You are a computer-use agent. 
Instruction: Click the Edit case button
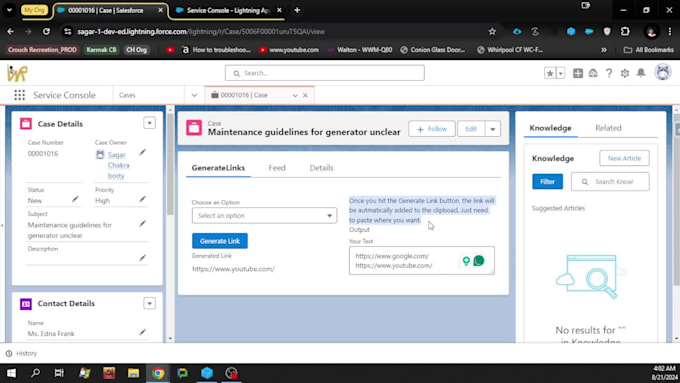click(471, 129)
